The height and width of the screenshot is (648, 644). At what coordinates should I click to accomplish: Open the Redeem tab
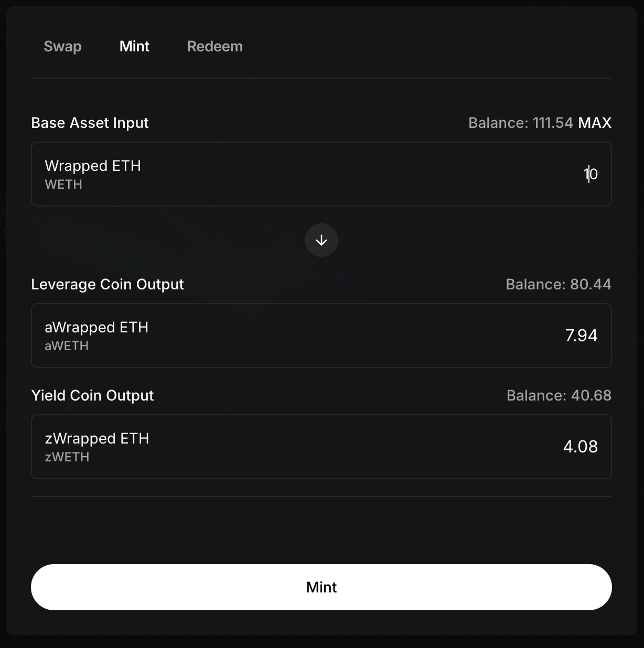pyautogui.click(x=214, y=46)
